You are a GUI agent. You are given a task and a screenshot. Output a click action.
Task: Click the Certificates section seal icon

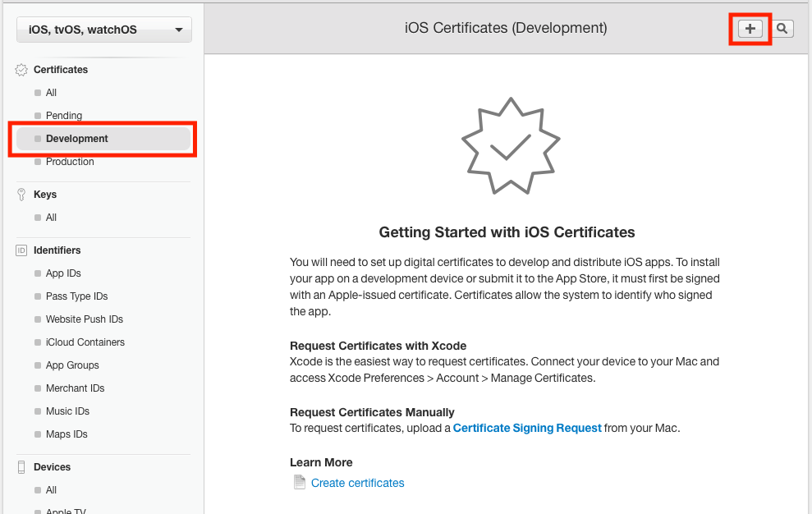point(21,70)
